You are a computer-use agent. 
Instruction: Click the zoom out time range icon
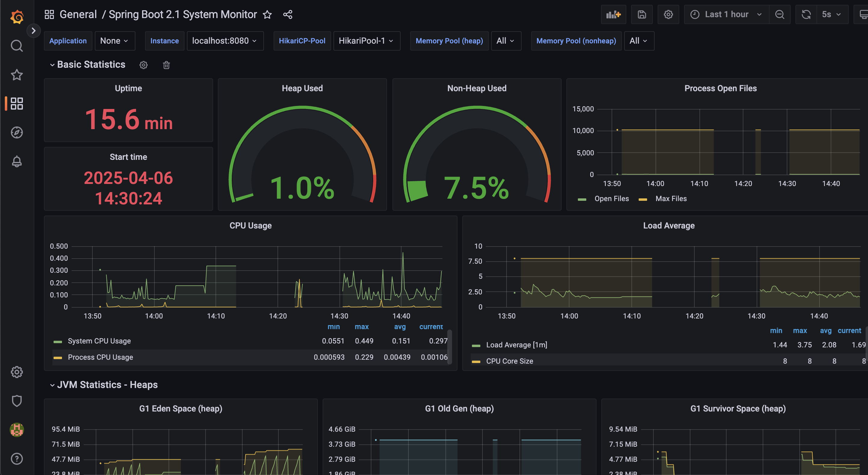[780, 14]
